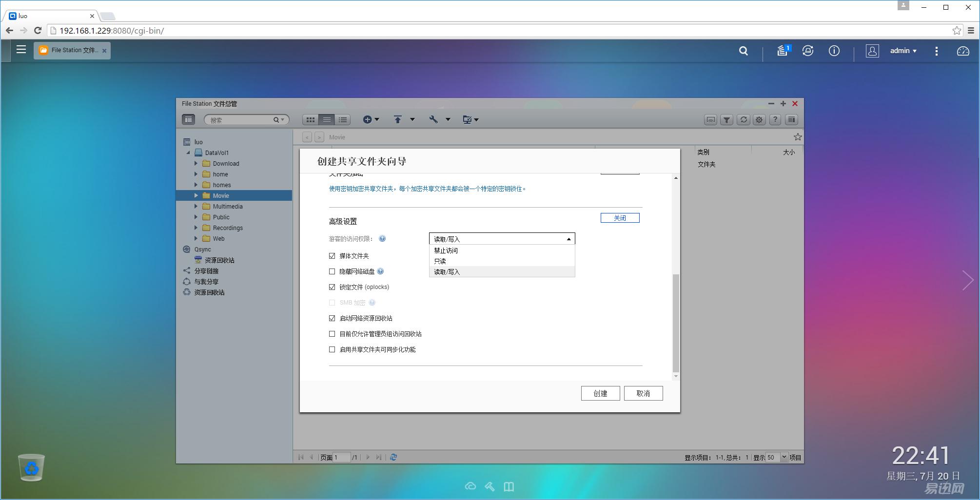980x500 pixels.
Task: Select 只读 from the dropdown list
Action: click(x=502, y=261)
